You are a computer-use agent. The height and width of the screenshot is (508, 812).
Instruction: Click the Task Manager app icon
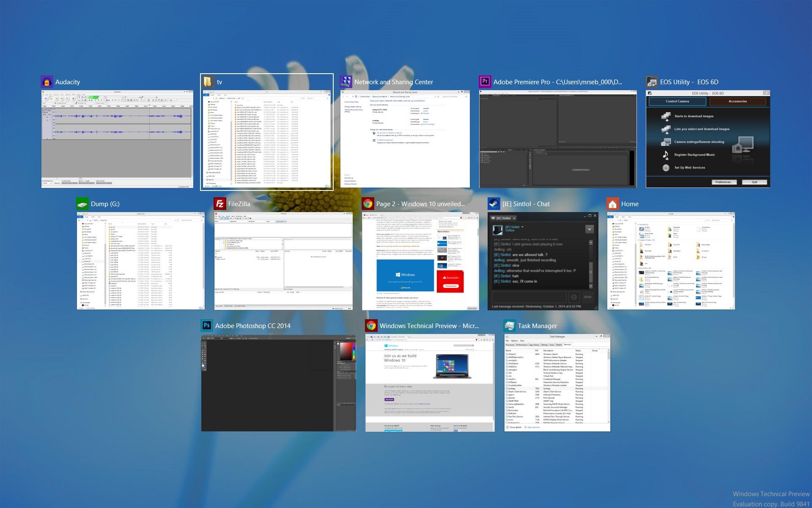point(510,326)
